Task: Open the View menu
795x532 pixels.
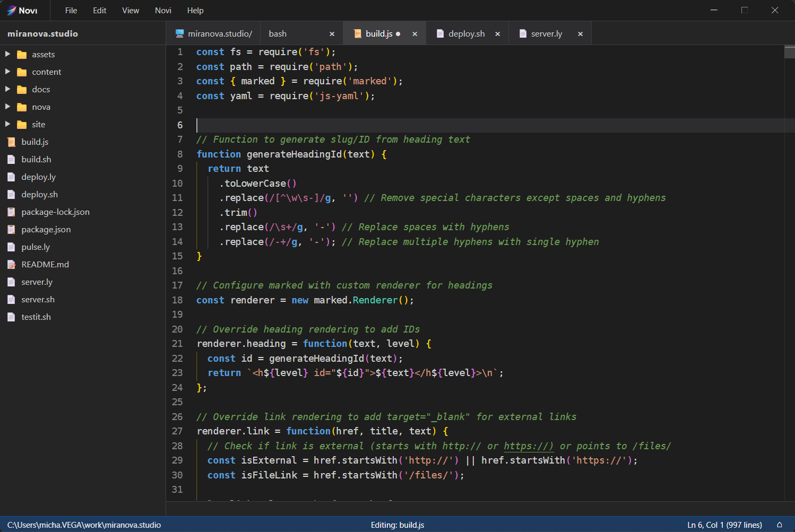Action: (x=131, y=10)
